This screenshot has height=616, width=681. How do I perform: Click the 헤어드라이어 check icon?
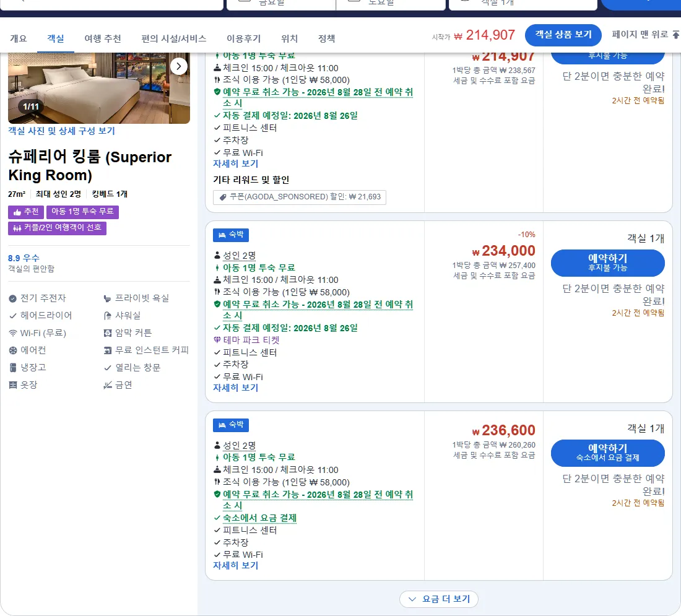12,316
